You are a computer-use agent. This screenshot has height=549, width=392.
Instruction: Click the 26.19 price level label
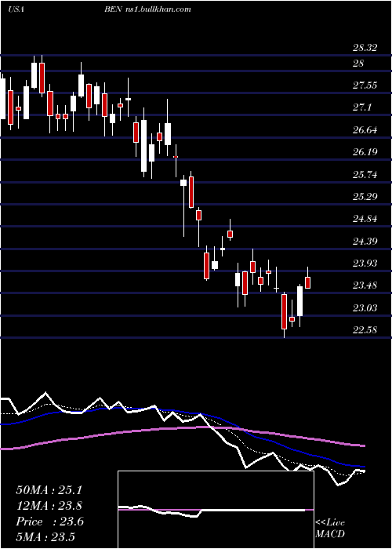tap(365, 152)
